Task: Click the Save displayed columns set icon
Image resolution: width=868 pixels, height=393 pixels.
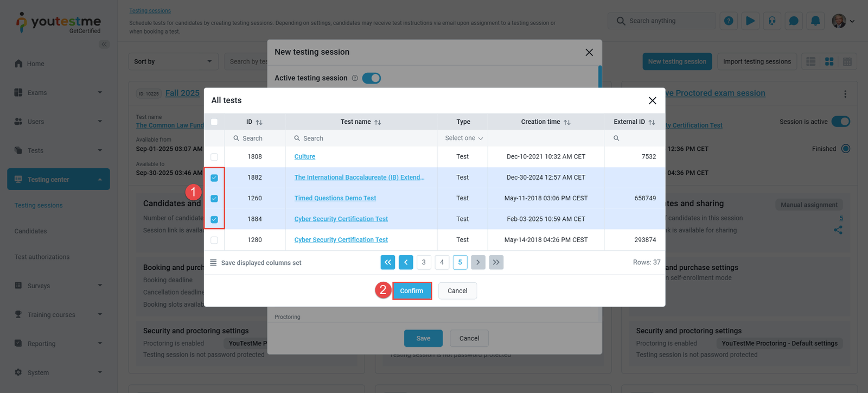Action: tap(213, 263)
